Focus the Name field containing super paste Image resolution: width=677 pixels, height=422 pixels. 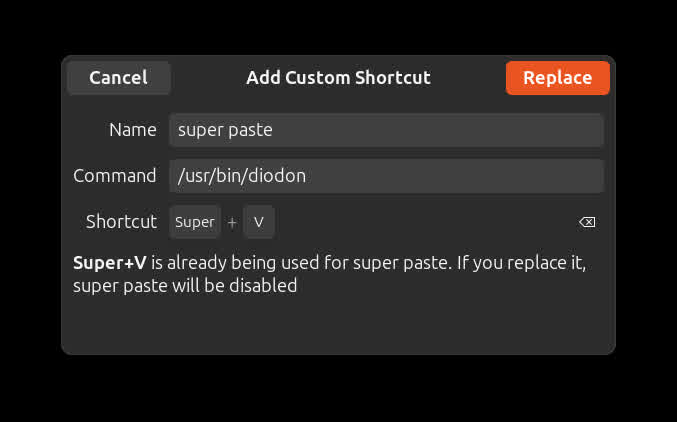(x=385, y=130)
